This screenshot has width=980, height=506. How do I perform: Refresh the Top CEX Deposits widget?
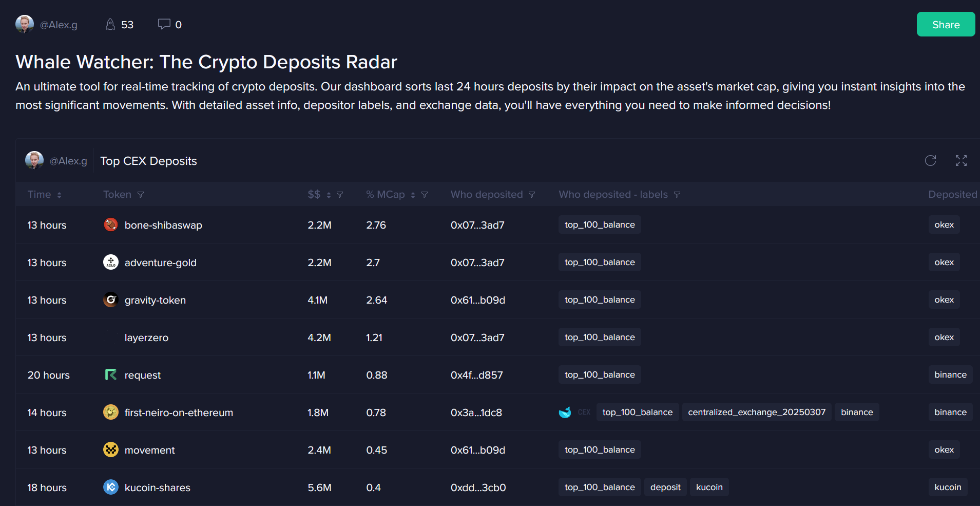click(x=930, y=161)
